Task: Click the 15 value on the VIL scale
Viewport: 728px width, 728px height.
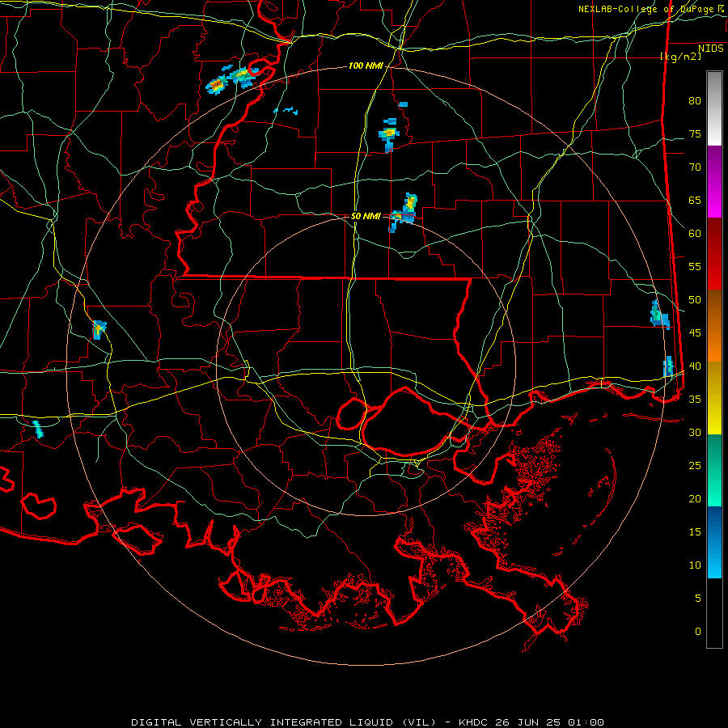Action: (x=695, y=532)
